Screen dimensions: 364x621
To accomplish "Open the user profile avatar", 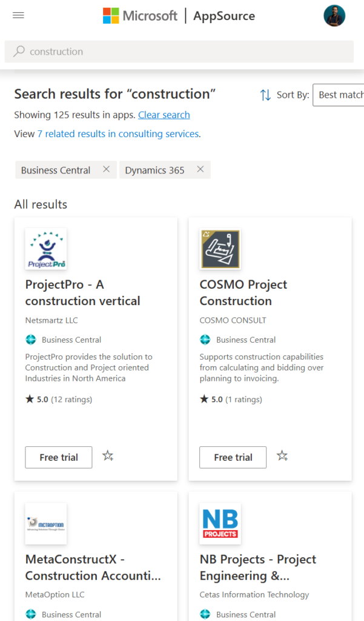I will pyautogui.click(x=334, y=16).
